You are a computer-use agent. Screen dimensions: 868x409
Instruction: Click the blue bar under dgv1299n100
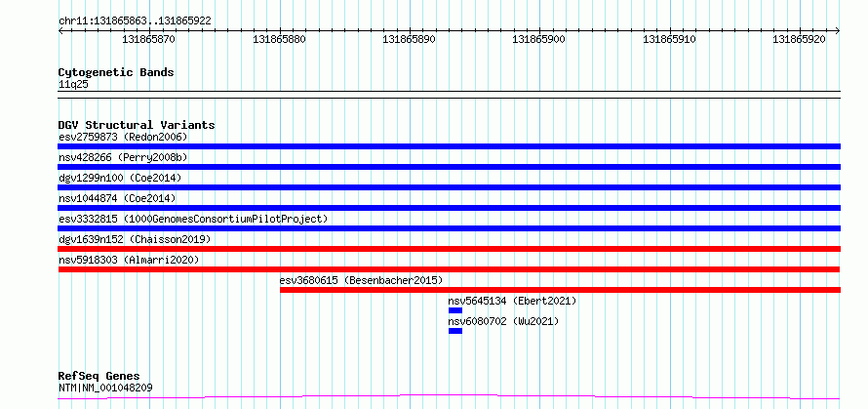click(x=449, y=187)
